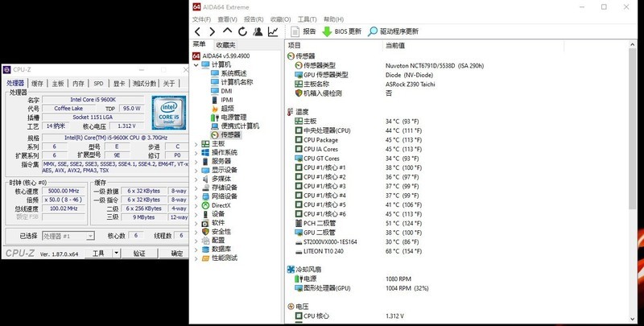Open the user profile toolbar icon

coord(258,31)
